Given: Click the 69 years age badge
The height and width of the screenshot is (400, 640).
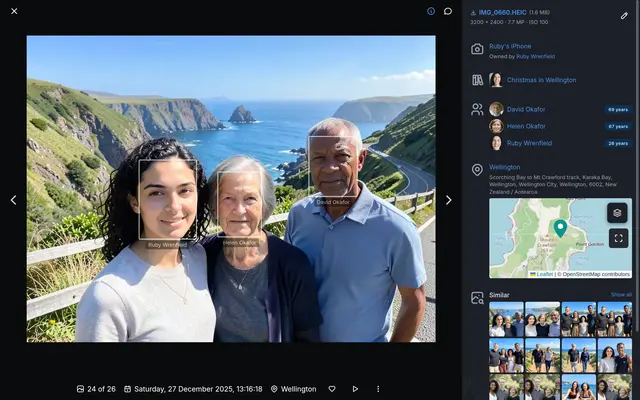Looking at the screenshot, I should [x=618, y=109].
